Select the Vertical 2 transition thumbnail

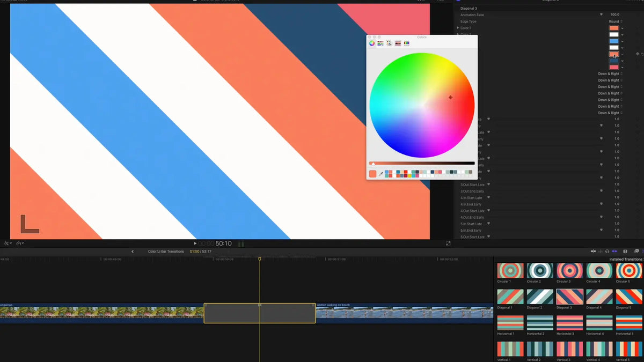click(x=540, y=349)
